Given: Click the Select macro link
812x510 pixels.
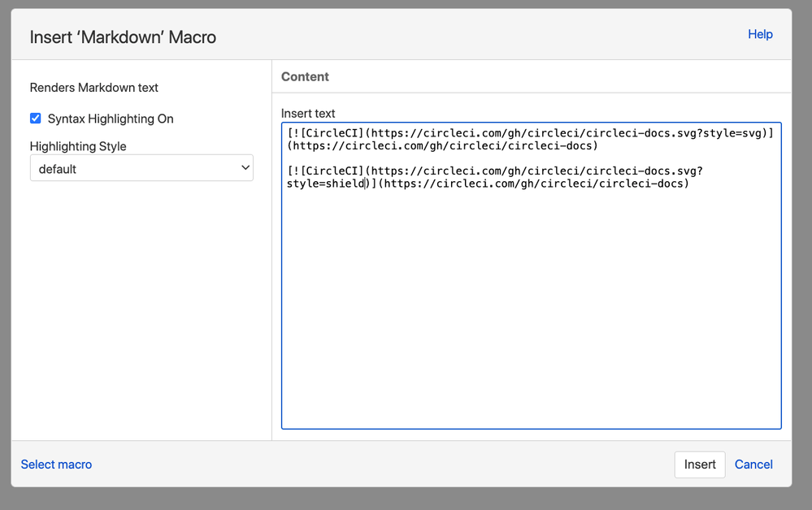Looking at the screenshot, I should 56,465.
